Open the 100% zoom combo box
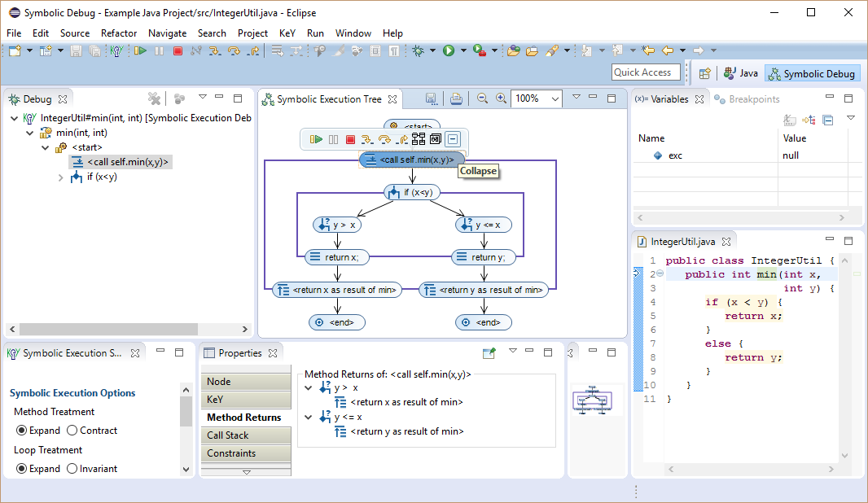This screenshot has width=868, height=503. pos(537,98)
